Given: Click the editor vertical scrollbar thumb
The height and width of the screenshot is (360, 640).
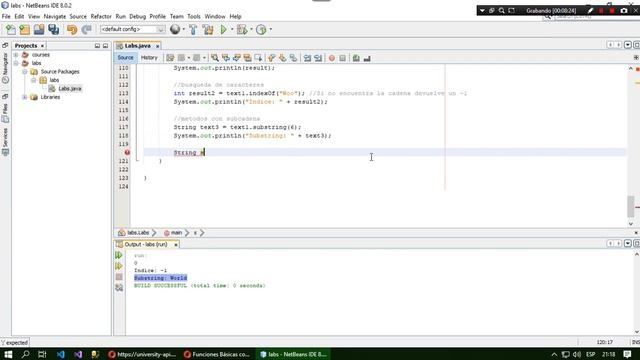Looking at the screenshot, I should coord(631,207).
